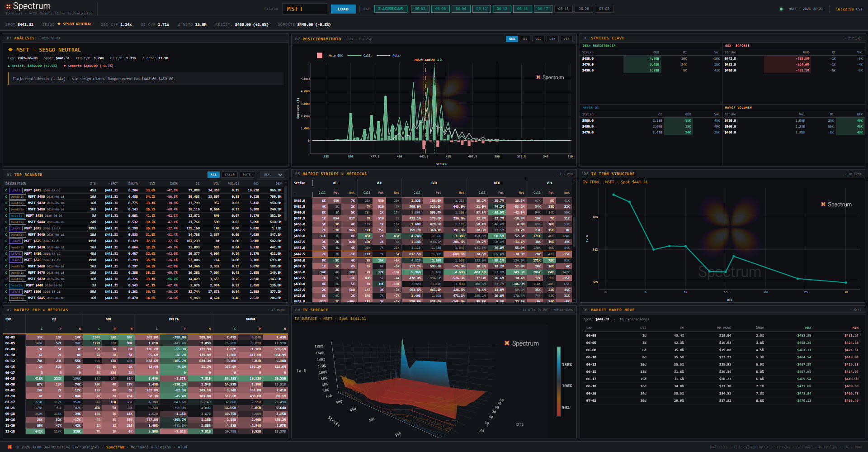
Task: Select the ALL filter in Top Scanner
Action: (x=213, y=175)
